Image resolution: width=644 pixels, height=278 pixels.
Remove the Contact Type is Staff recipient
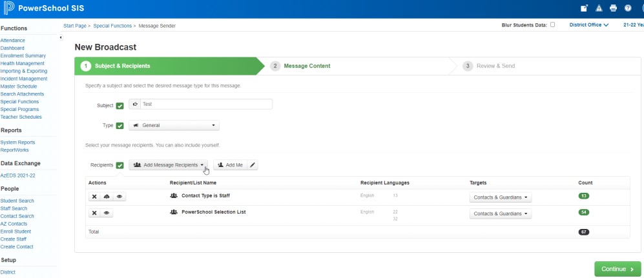(x=94, y=197)
